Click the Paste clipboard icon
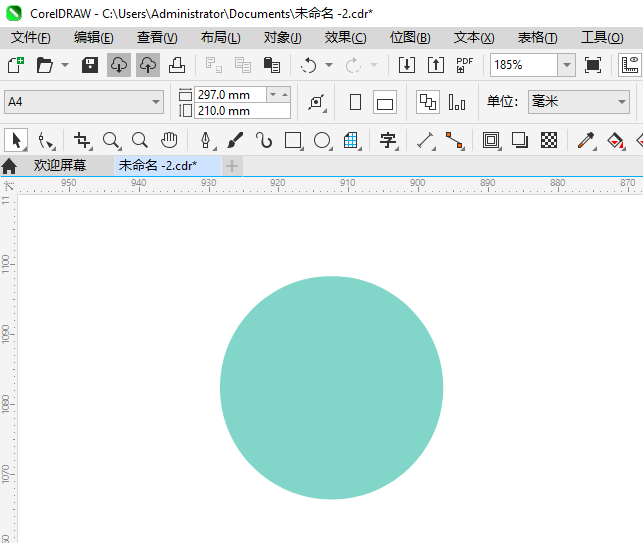The height and width of the screenshot is (543, 643). pyautogui.click(x=271, y=65)
